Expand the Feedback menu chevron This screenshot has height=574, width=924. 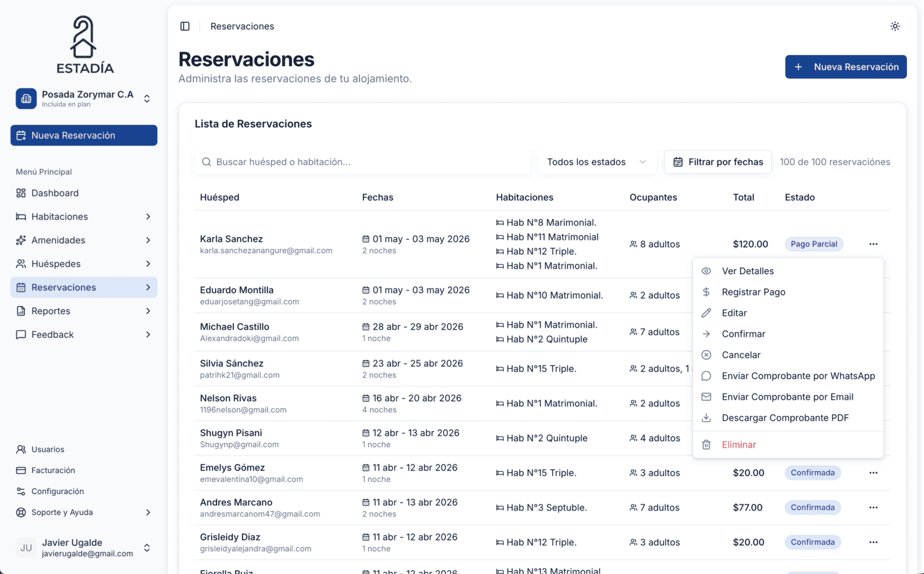click(x=148, y=334)
